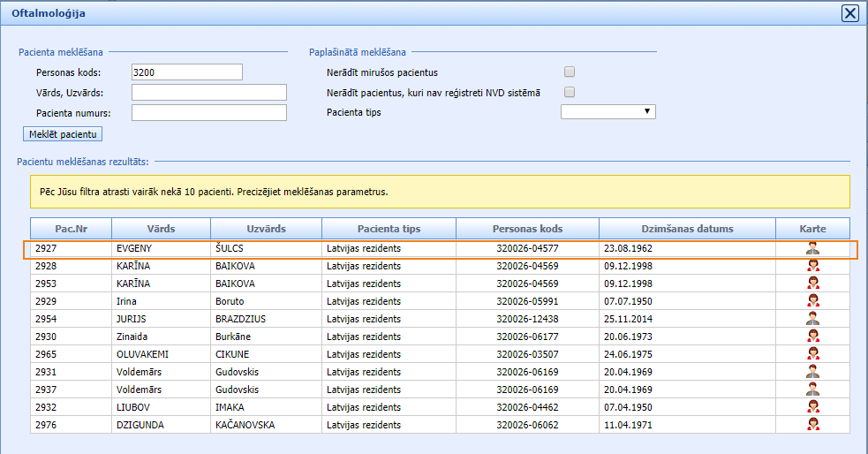The width and height of the screenshot is (868, 454).
Task: Click the 'Pac.Nr' column header
Action: coord(71,229)
